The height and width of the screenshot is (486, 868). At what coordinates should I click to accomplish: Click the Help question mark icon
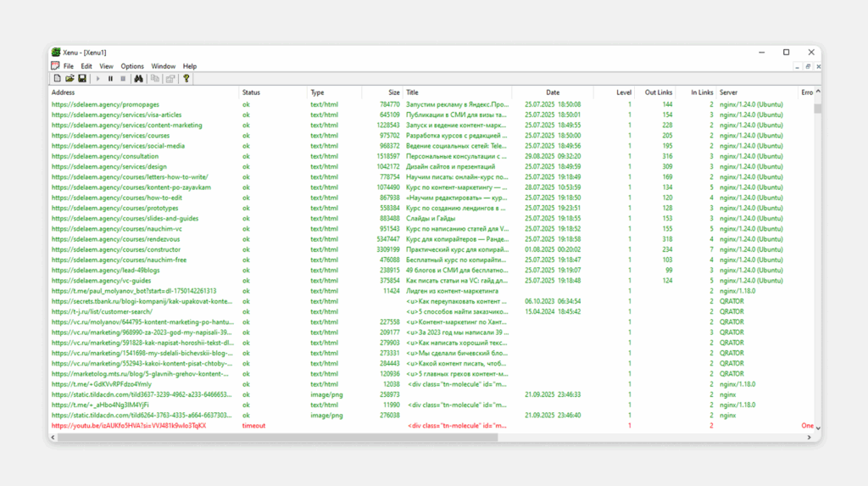pyautogui.click(x=186, y=79)
